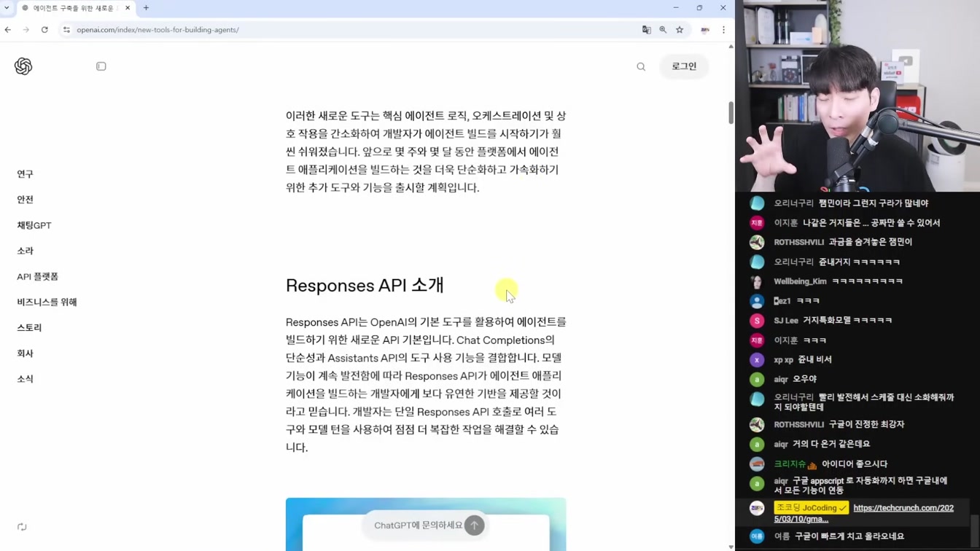Click the chat message 거지특화모델 ㅋㅋㅋㅋㅋ
980x551 pixels.
[847, 321]
